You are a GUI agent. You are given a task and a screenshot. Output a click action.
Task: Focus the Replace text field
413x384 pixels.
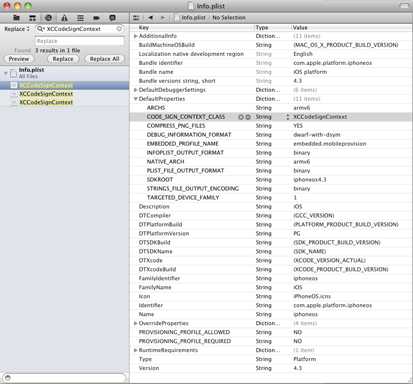click(79, 41)
